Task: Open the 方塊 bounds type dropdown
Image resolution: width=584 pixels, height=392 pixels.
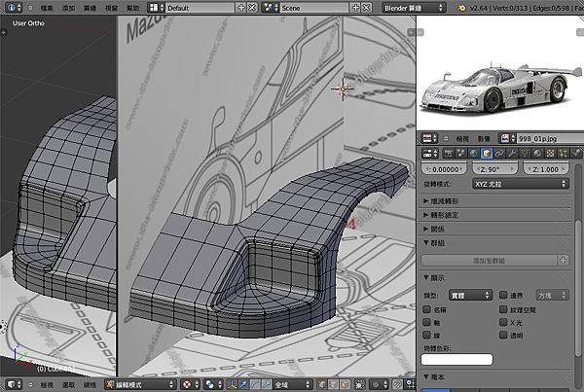Action: coord(552,295)
